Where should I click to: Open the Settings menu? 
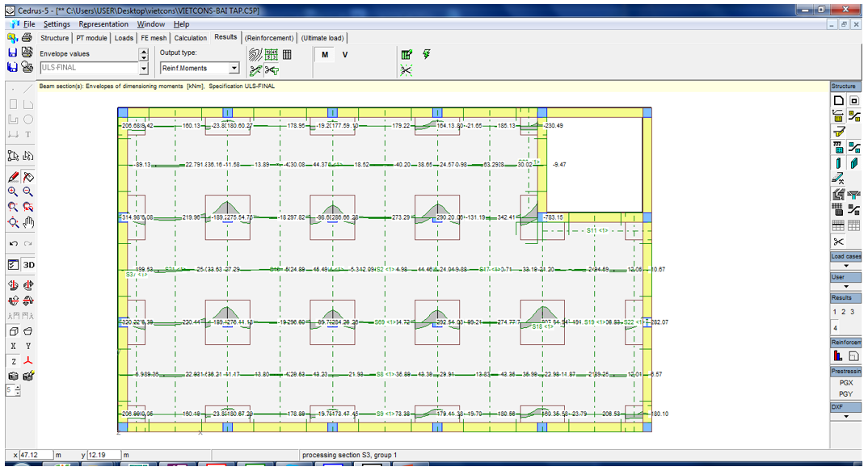(57, 24)
